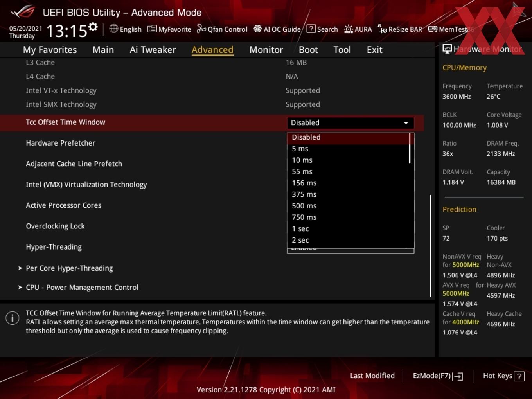Select the 10 ms option

(x=348, y=160)
